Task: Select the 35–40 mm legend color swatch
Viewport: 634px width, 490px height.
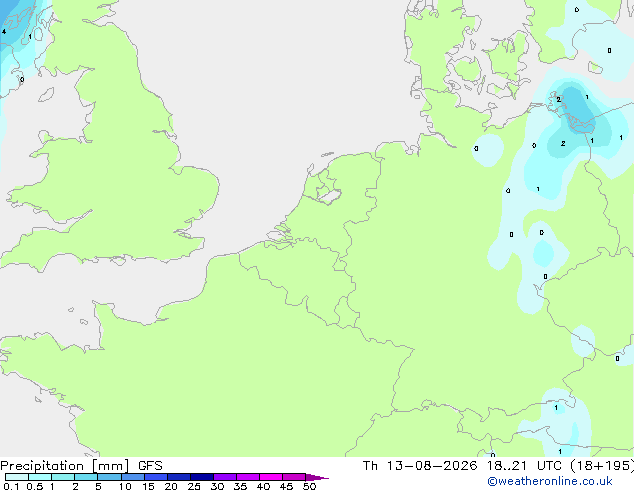Action: [248, 477]
